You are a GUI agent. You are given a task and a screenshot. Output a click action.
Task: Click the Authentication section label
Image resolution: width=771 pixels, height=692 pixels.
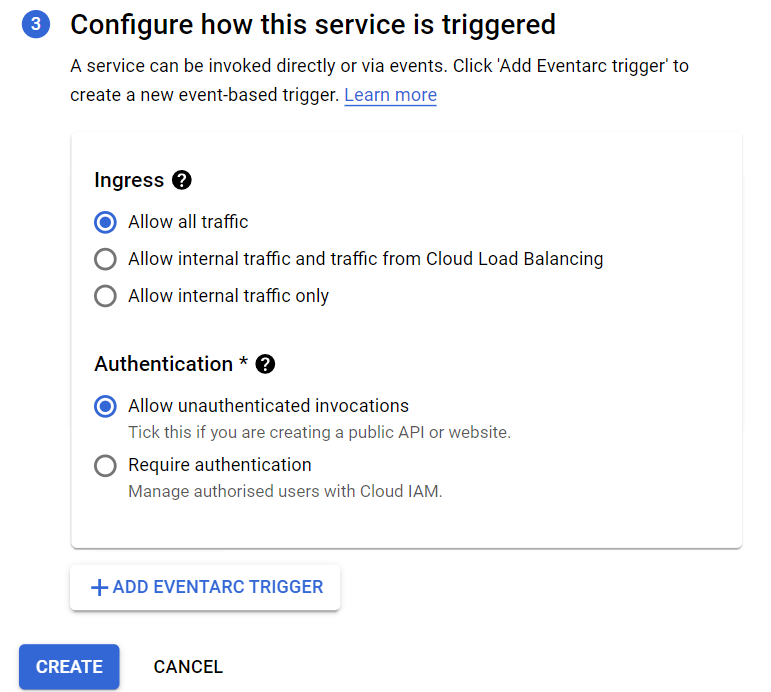(163, 364)
